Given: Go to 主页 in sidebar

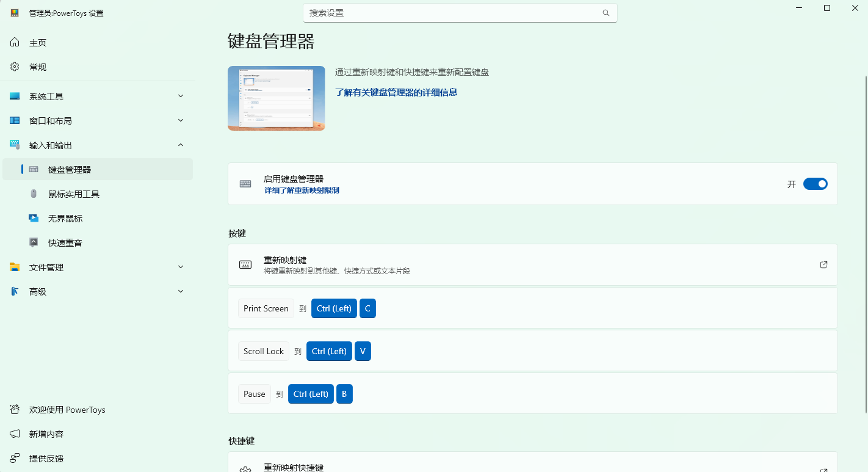Looking at the screenshot, I should pos(98,43).
